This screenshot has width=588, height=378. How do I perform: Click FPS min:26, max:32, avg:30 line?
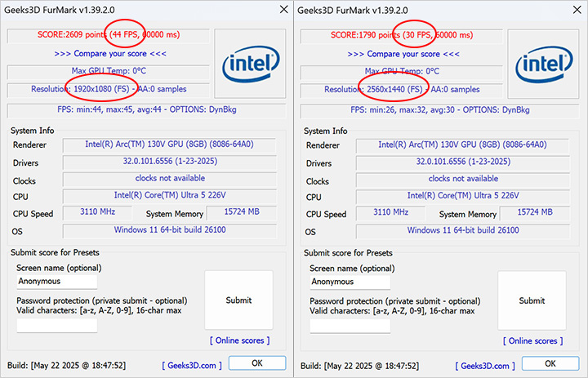tap(440, 110)
